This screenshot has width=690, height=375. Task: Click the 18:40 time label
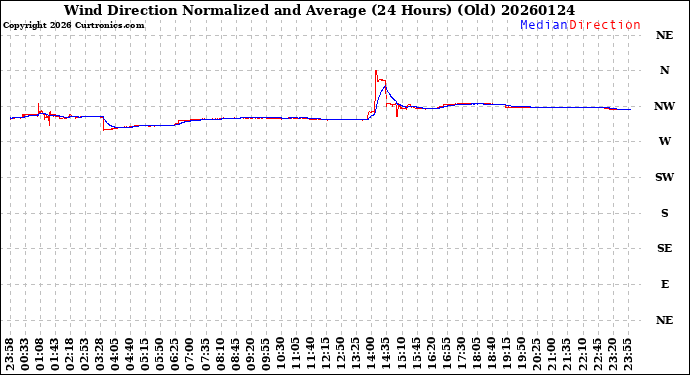492,355
